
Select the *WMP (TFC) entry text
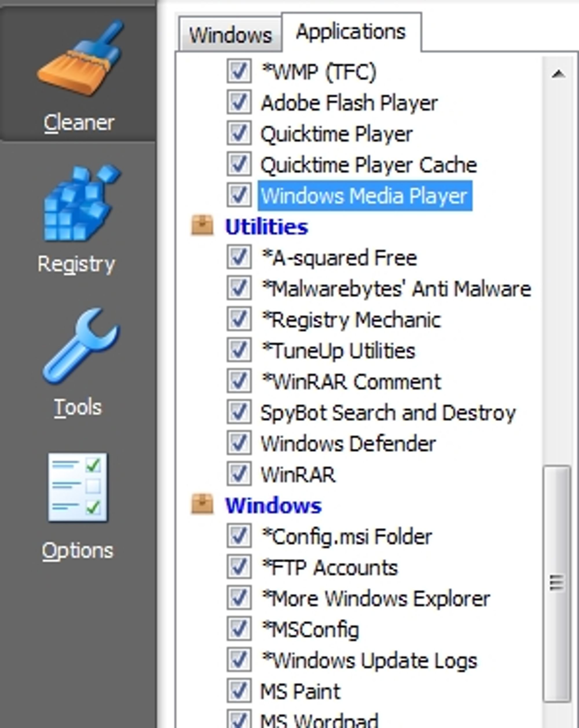click(319, 72)
